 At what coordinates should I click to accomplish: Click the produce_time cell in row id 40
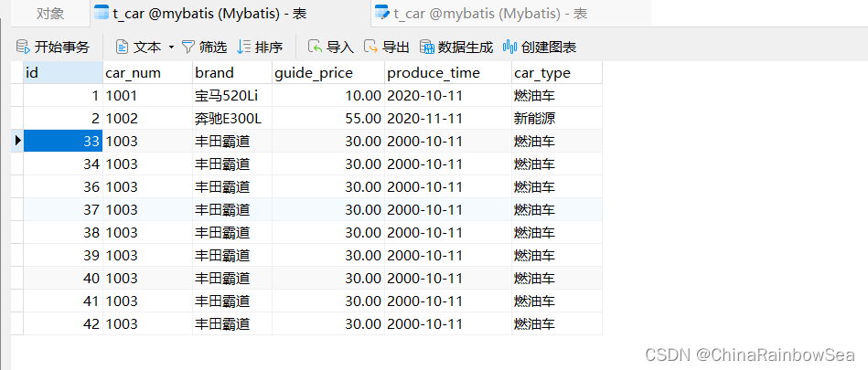click(448, 279)
